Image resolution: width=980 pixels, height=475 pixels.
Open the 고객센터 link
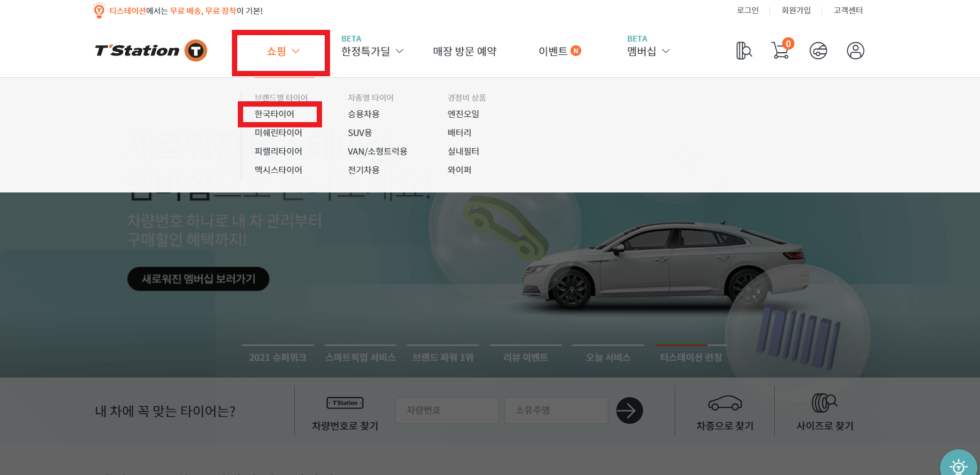848,10
